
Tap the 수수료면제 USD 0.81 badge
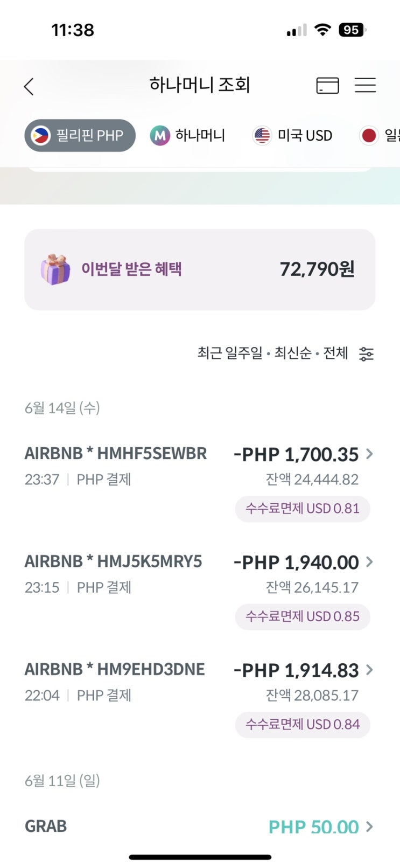tap(303, 509)
